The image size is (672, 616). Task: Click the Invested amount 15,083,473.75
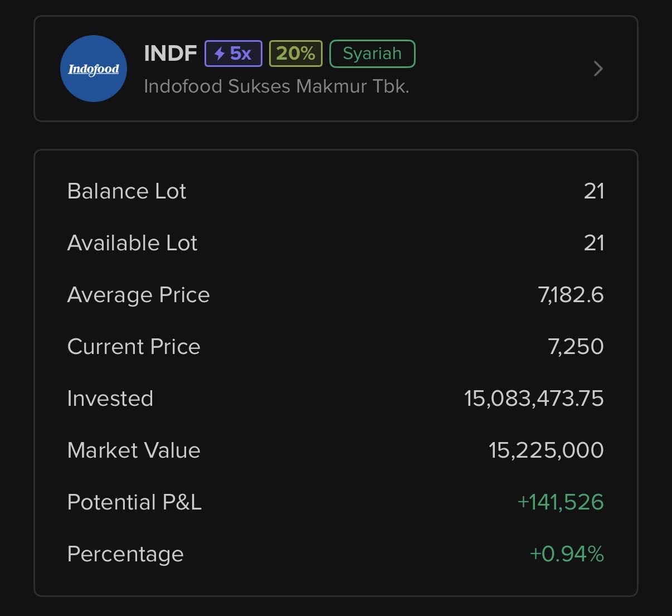(x=533, y=399)
